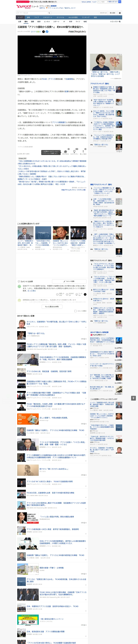The height and width of the screenshot is (644, 138).
Task: Open 購入履歴 link
Action: [112, 13]
